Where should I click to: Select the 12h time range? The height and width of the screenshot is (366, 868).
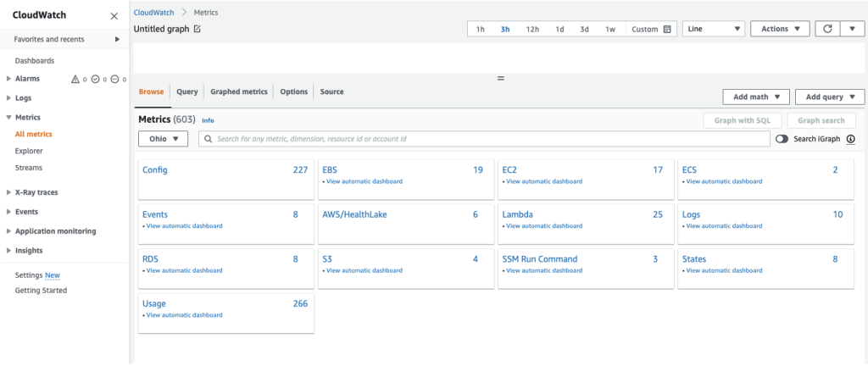pos(532,30)
